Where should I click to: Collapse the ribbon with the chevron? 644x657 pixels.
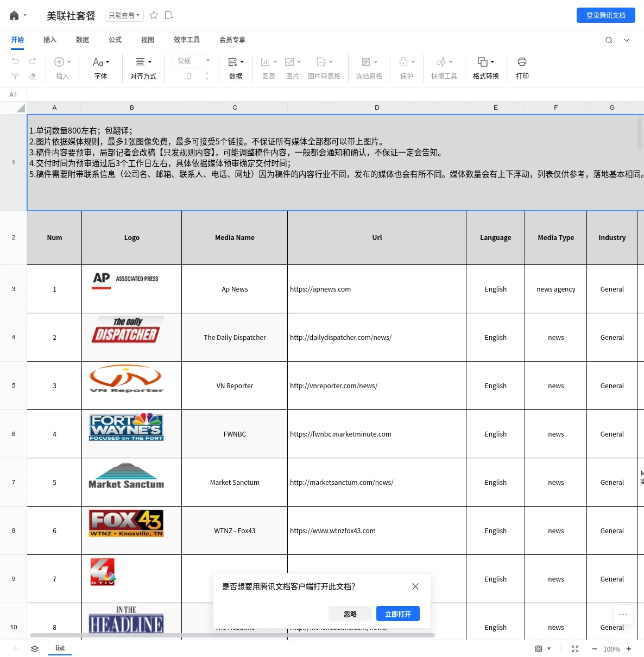point(627,40)
